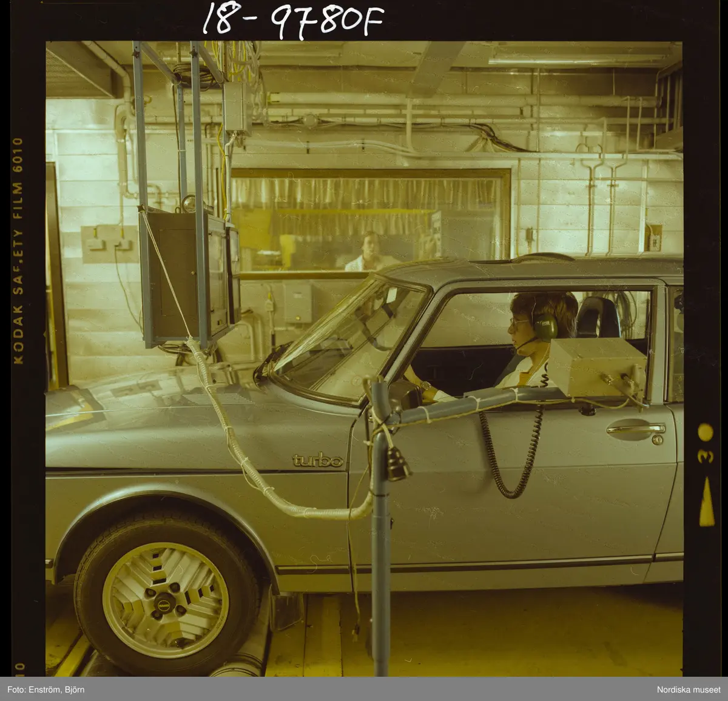This screenshot has width=728, height=701.
Task: Click the electrical junction box on ceiling frame
Action: (237, 108)
